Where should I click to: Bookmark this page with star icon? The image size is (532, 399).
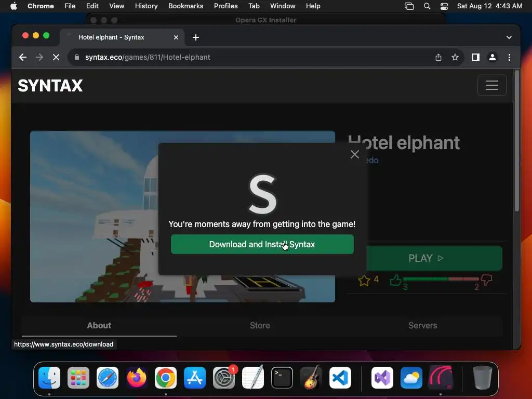click(455, 57)
